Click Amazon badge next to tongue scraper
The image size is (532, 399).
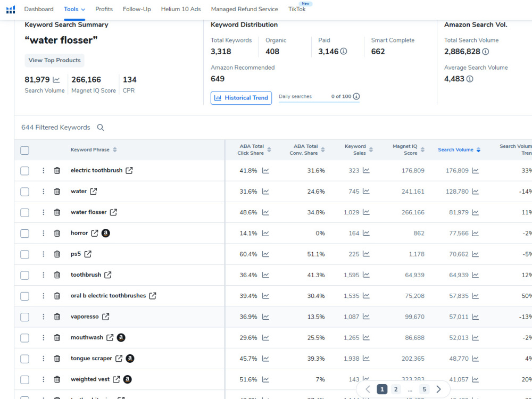130,358
